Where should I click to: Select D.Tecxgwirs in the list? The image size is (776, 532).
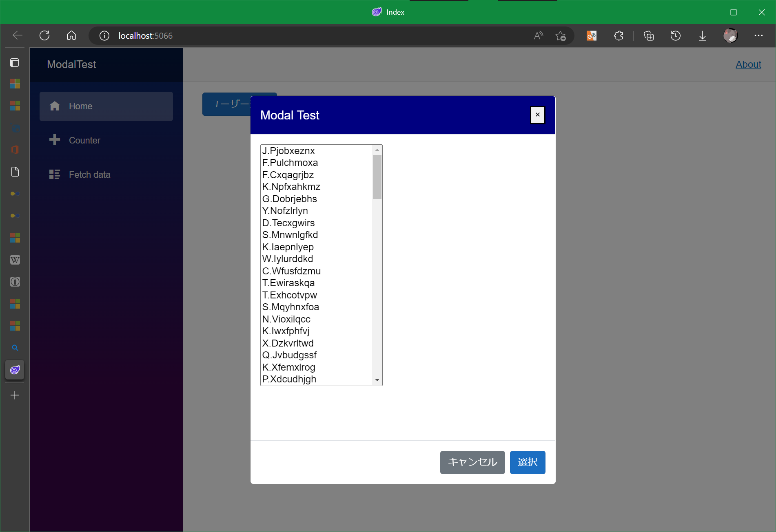pyautogui.click(x=317, y=223)
